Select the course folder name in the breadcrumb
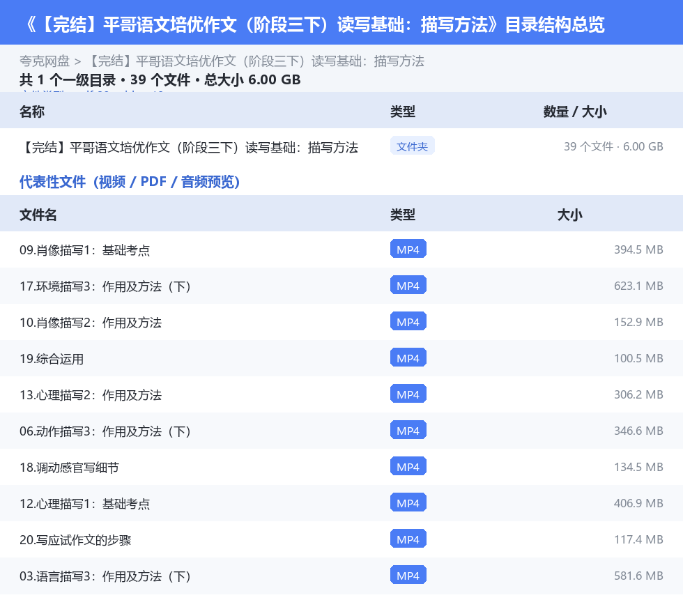This screenshot has width=683, height=616. (256, 61)
